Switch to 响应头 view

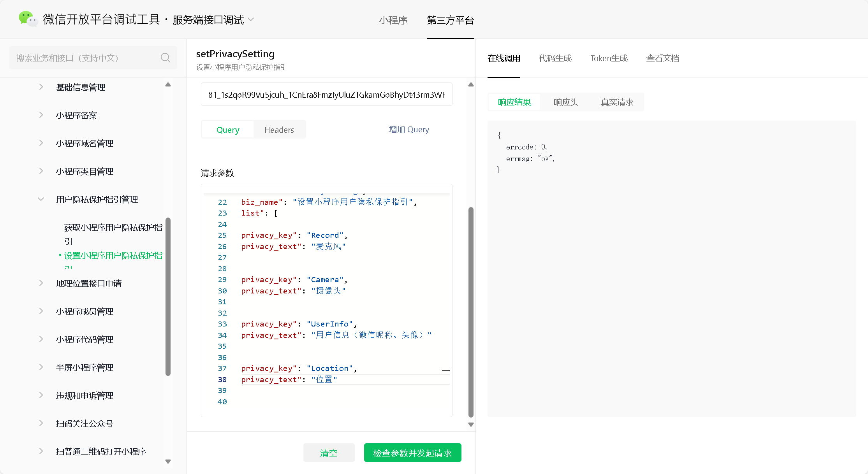(x=566, y=102)
